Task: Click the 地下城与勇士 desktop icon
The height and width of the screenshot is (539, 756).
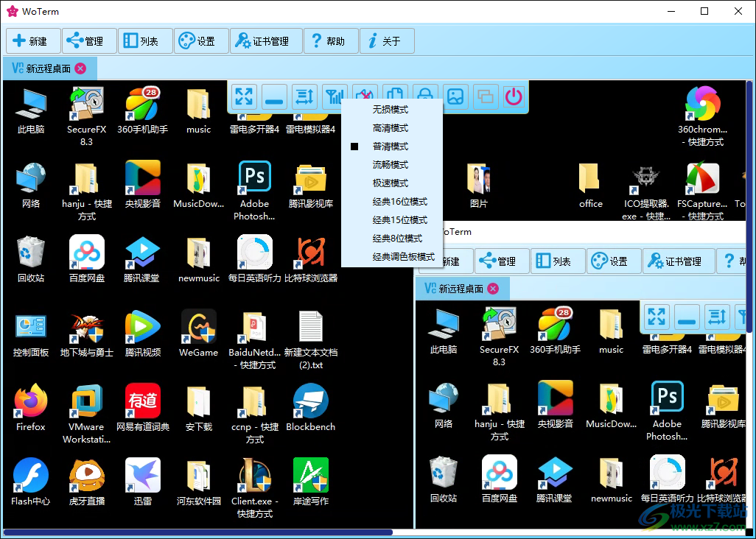Action: point(87,335)
